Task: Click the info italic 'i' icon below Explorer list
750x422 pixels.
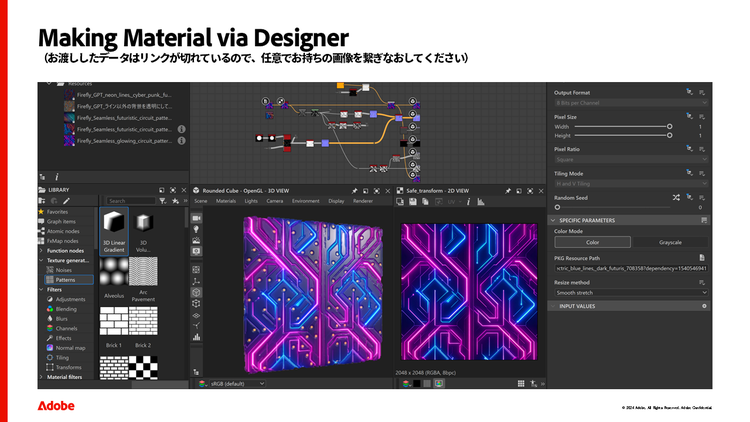Action: [x=56, y=177]
